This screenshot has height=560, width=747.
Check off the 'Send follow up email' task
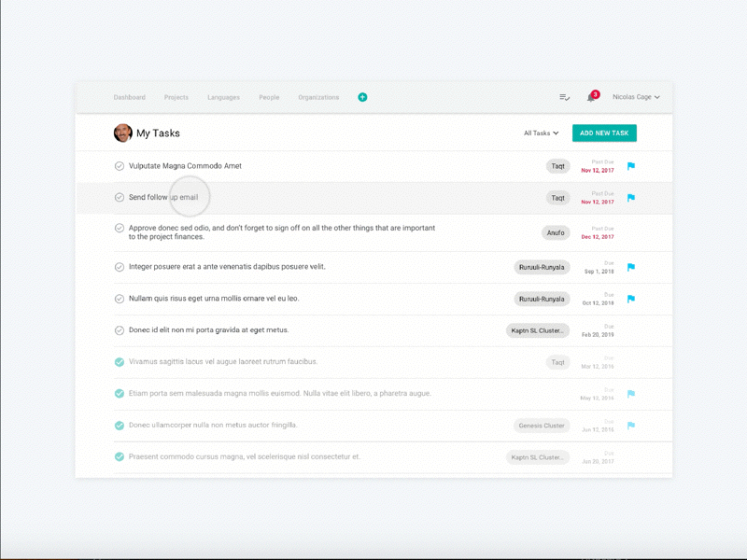click(119, 197)
